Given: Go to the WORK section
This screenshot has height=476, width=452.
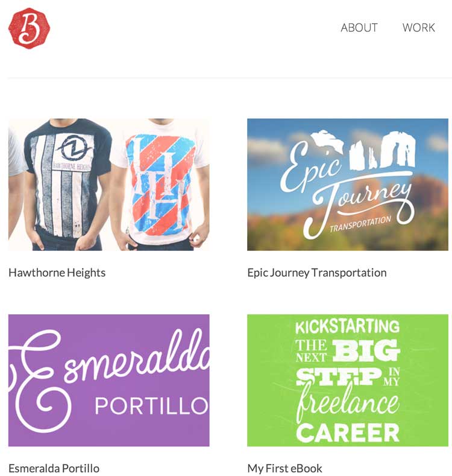Looking at the screenshot, I should click(419, 28).
